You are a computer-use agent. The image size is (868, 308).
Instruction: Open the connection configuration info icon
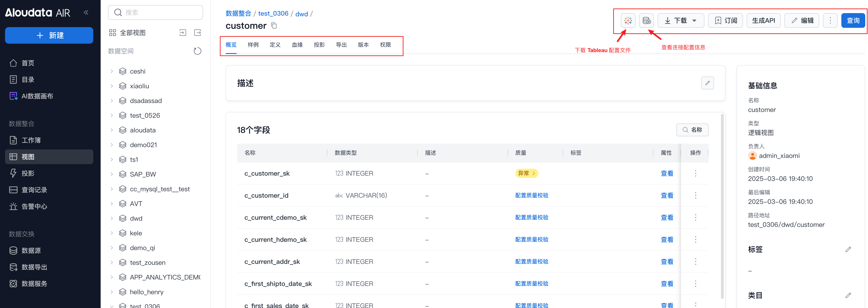coord(646,20)
